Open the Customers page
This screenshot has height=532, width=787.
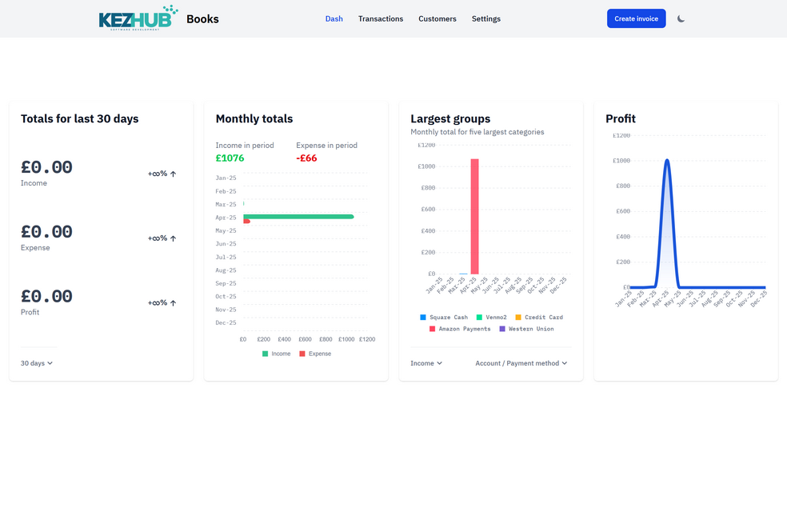pyautogui.click(x=437, y=18)
